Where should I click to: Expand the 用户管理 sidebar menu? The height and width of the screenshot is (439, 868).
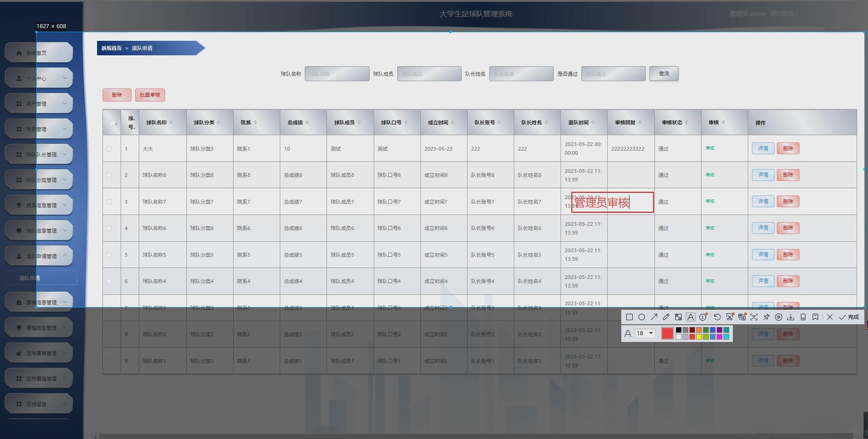click(39, 103)
